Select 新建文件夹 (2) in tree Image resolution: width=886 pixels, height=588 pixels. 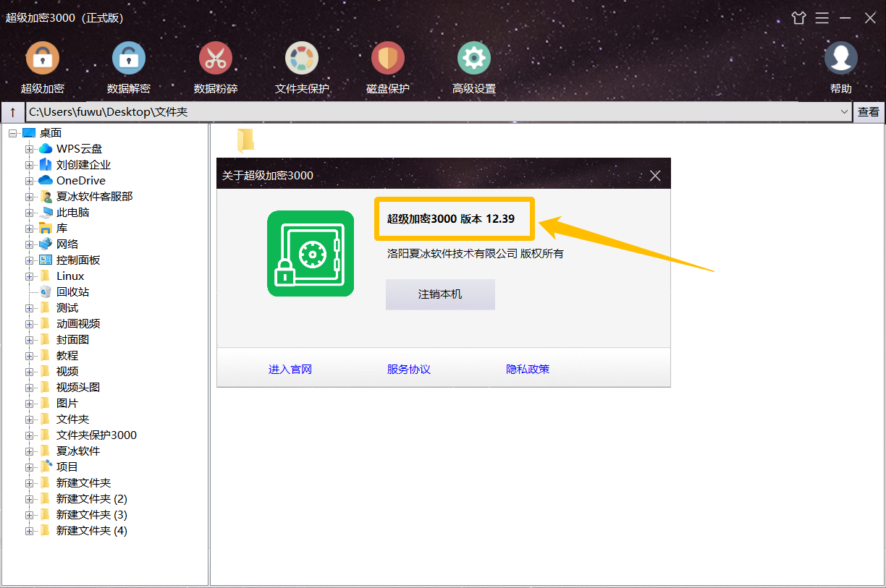(x=92, y=498)
